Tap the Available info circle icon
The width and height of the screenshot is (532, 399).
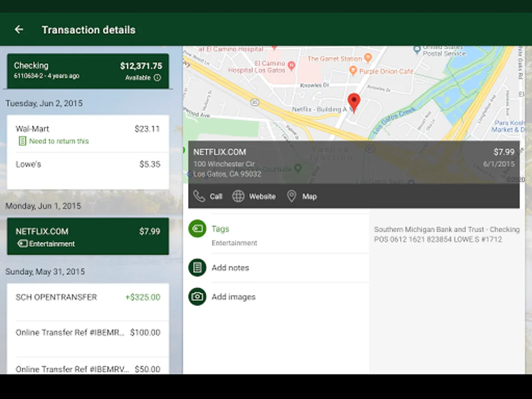pyautogui.click(x=157, y=78)
